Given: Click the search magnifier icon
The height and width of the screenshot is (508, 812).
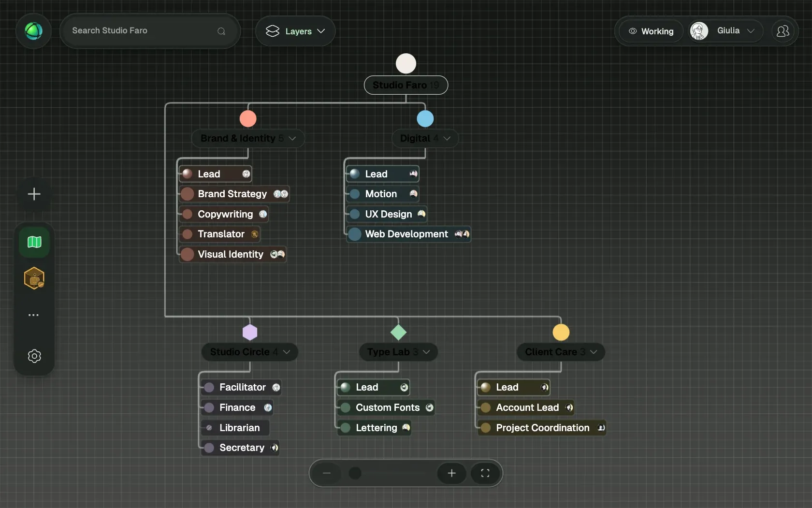Looking at the screenshot, I should pos(221,31).
